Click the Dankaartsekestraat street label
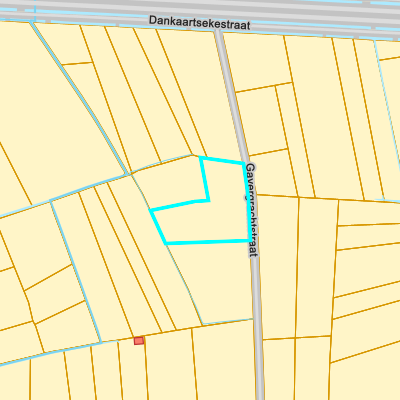The width and height of the screenshot is (400, 400). [199, 22]
